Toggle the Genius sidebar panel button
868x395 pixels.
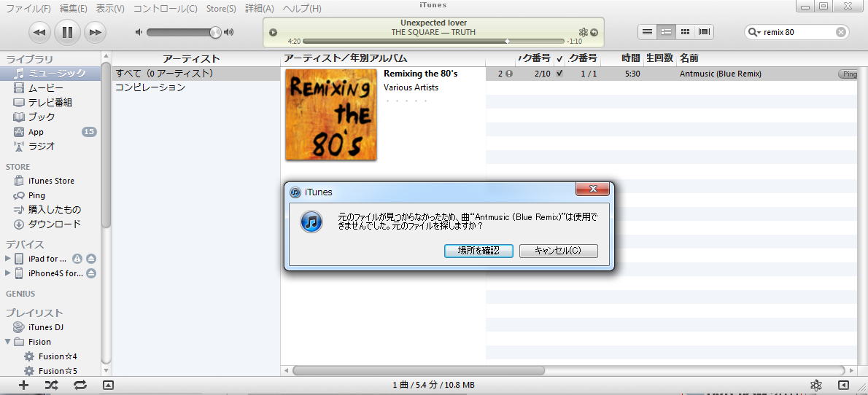point(843,386)
